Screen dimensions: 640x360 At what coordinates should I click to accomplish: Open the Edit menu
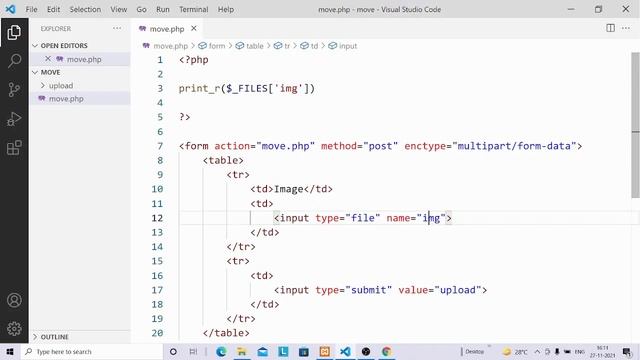53,9
